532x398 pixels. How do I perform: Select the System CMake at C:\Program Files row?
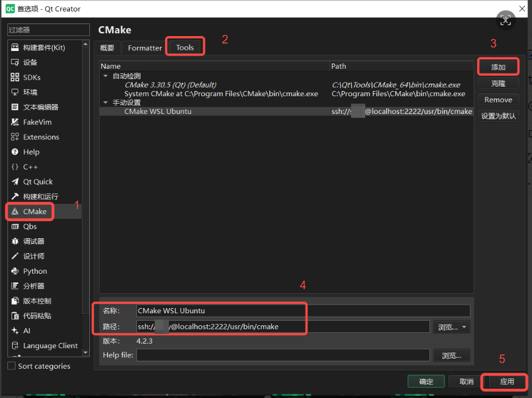286,94
